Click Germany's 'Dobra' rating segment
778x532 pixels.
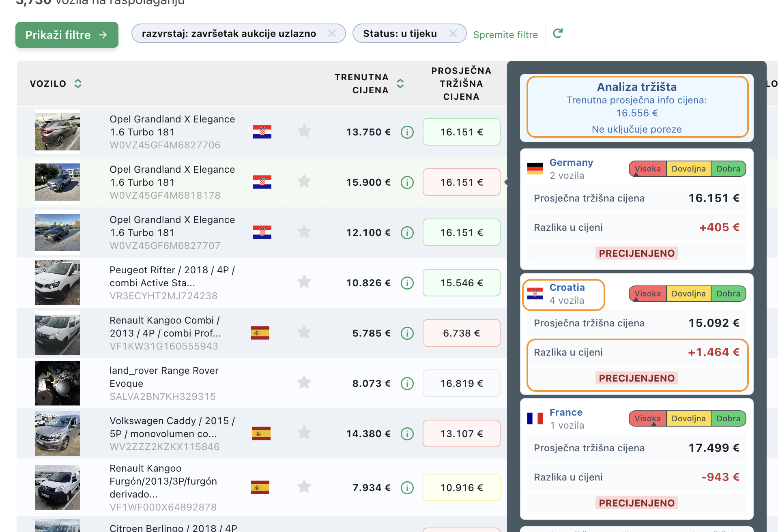click(x=728, y=169)
